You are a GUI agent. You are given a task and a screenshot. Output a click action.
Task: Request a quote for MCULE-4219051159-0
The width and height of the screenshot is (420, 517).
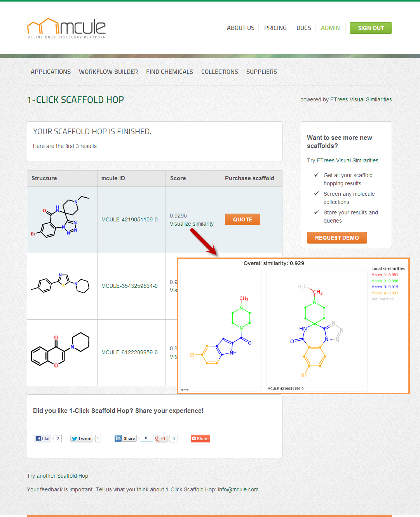242,219
